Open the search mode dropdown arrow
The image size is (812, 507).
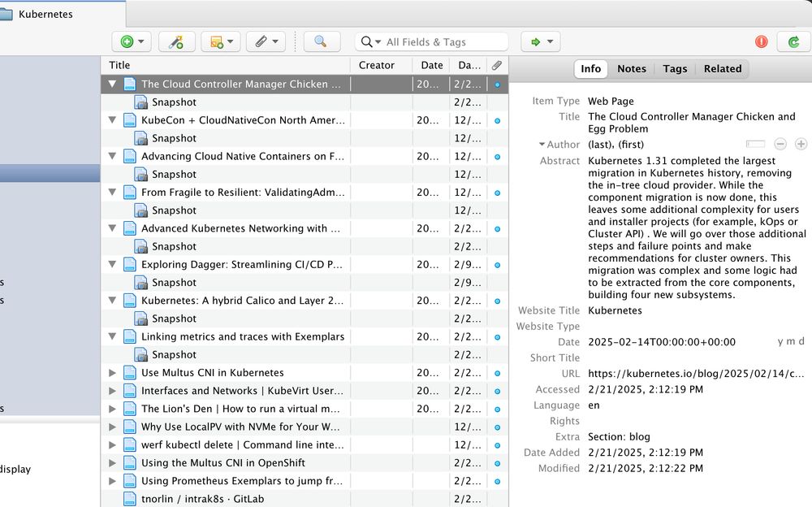tap(378, 42)
